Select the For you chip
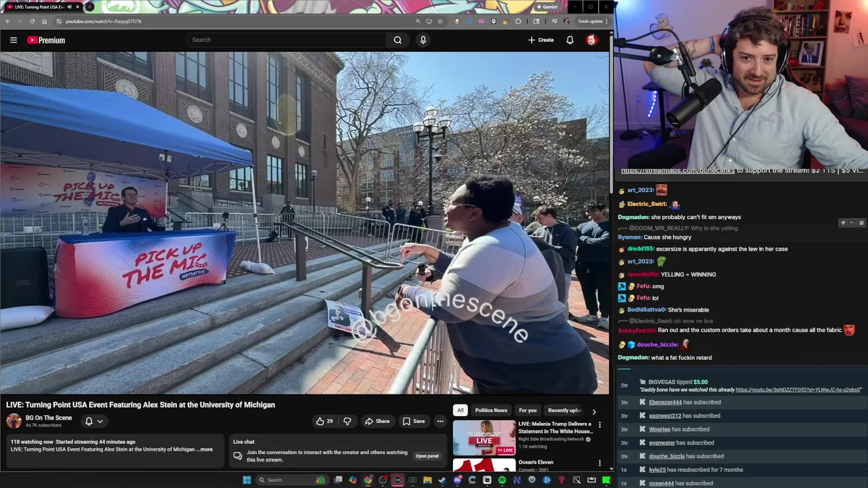Screen dimensions: 868x488 (x=528, y=410)
